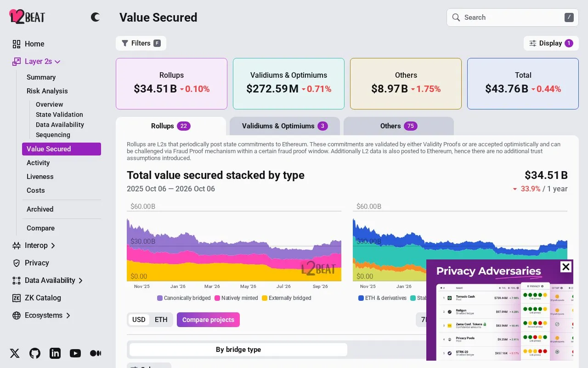Open the YouTube social icon
This screenshot has height=368, width=588.
75,353
